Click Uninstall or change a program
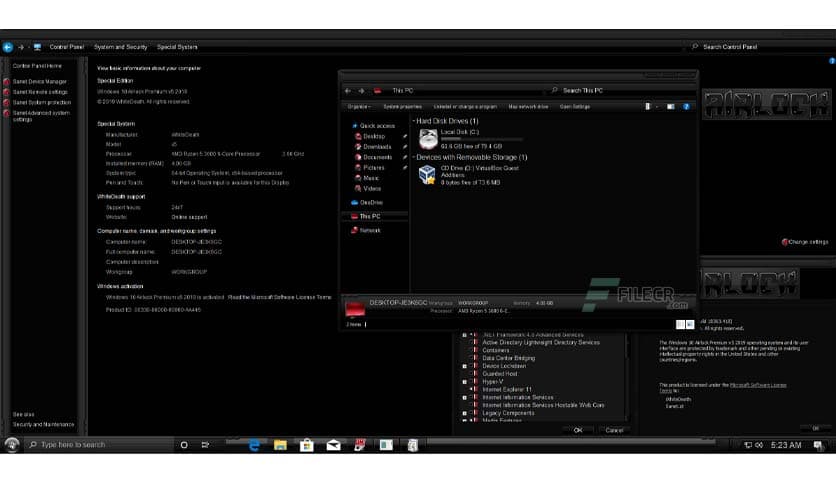 coord(465,107)
